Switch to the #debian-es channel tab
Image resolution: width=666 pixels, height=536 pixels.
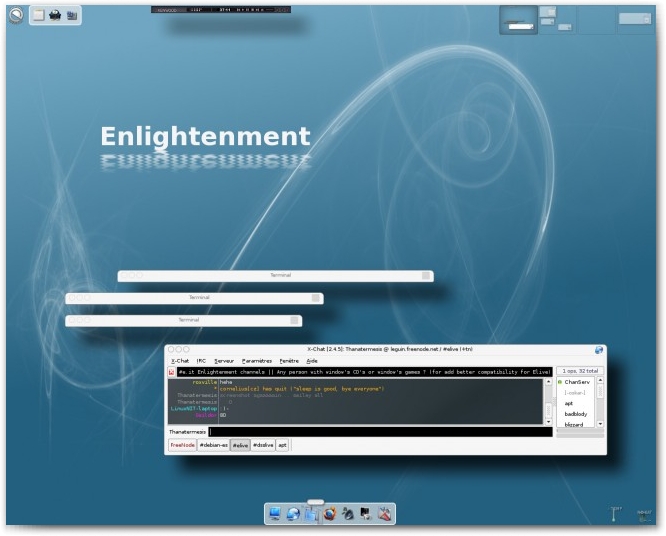click(214, 445)
